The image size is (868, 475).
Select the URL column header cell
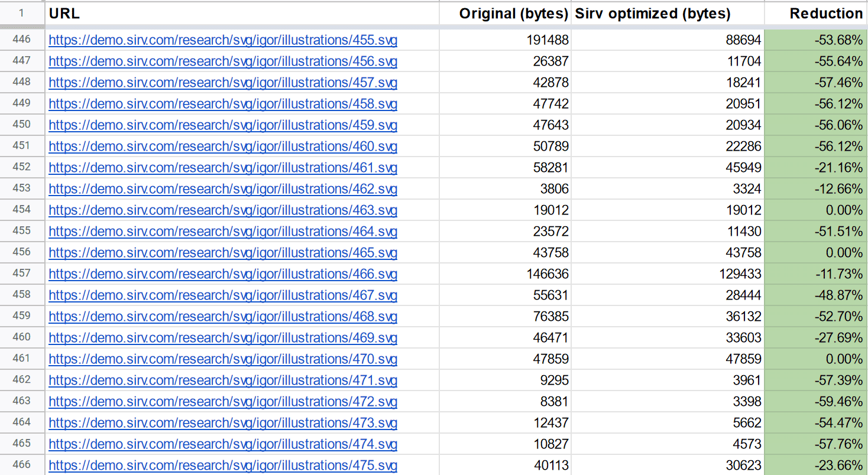click(x=242, y=13)
